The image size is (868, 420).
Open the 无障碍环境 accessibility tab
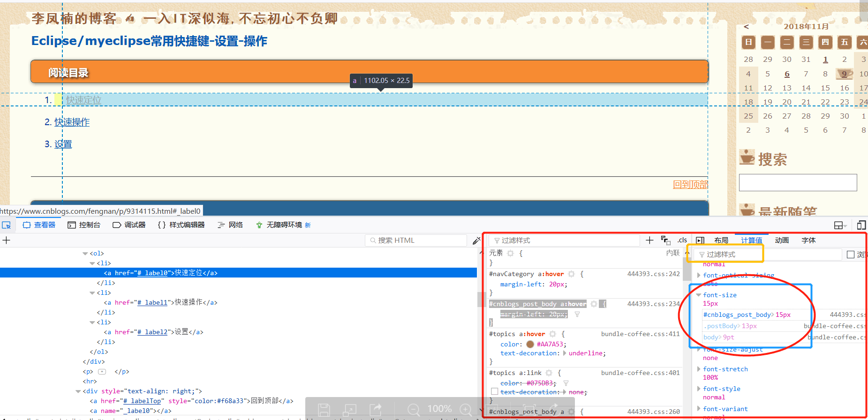click(x=283, y=225)
